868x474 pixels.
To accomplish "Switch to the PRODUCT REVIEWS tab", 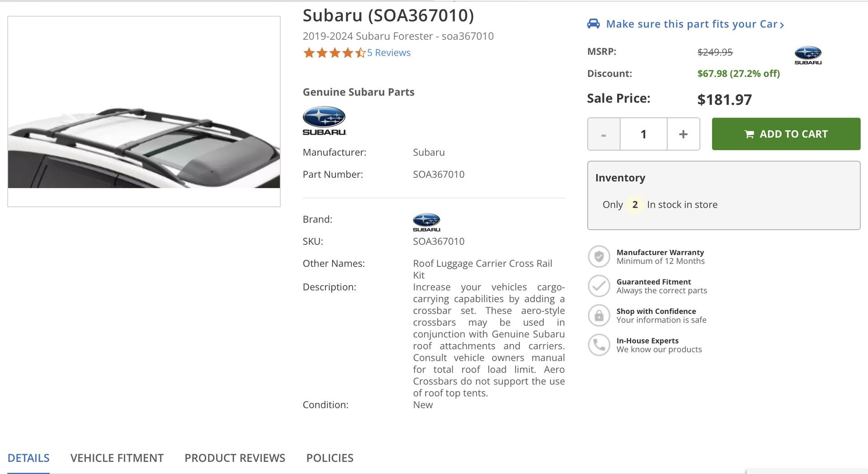I will click(235, 458).
